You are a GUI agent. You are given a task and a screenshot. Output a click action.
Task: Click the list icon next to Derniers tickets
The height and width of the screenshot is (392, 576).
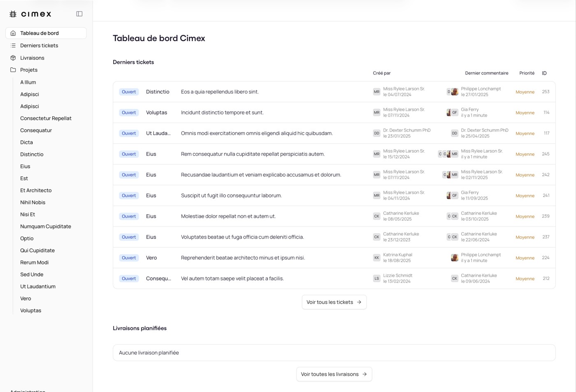(13, 46)
